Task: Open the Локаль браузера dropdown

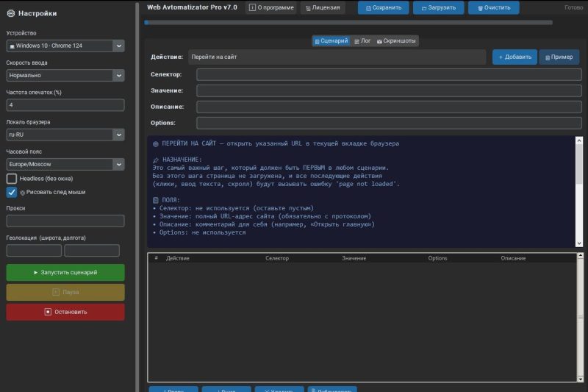Action: tap(119, 135)
